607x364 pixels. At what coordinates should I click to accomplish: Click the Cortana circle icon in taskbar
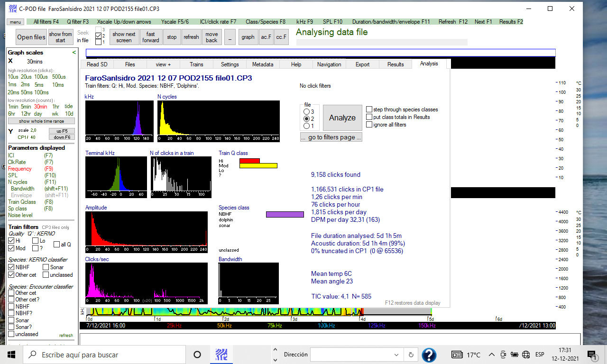click(x=197, y=355)
